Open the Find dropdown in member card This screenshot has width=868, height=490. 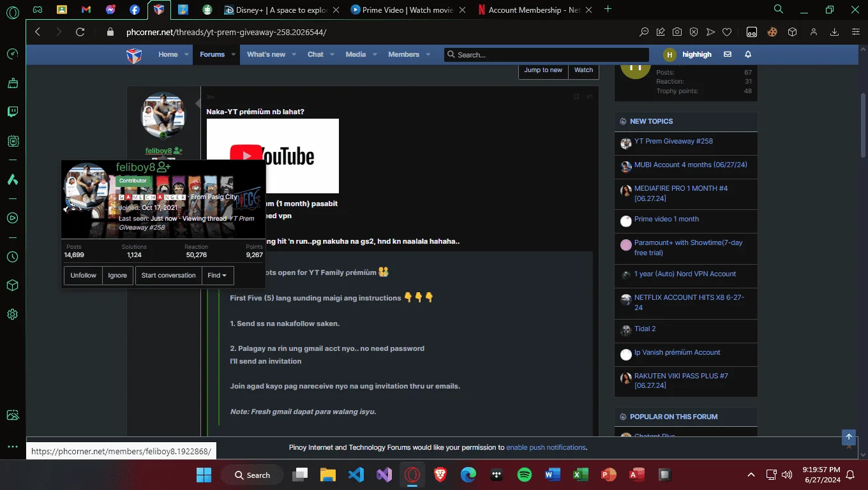click(218, 276)
